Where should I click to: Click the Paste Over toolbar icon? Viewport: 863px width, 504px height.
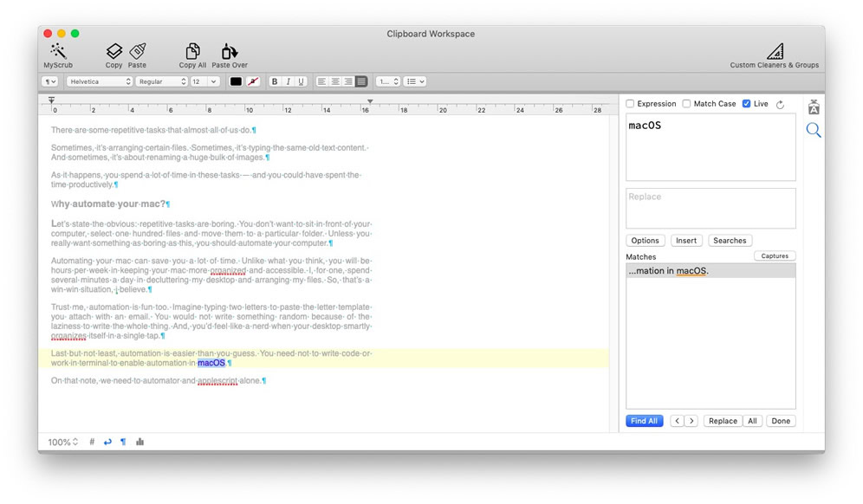pyautogui.click(x=230, y=55)
